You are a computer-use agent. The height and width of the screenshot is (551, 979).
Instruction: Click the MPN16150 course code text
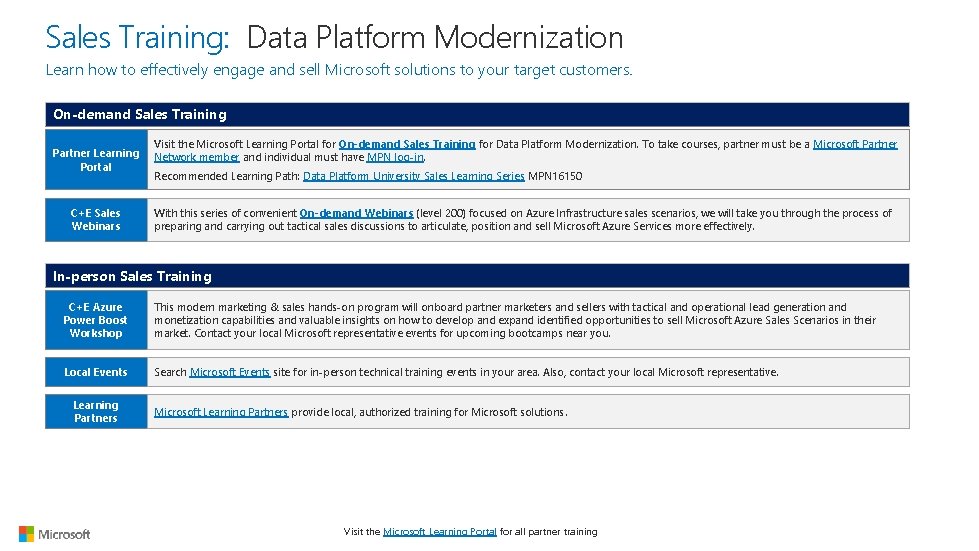[555, 176]
